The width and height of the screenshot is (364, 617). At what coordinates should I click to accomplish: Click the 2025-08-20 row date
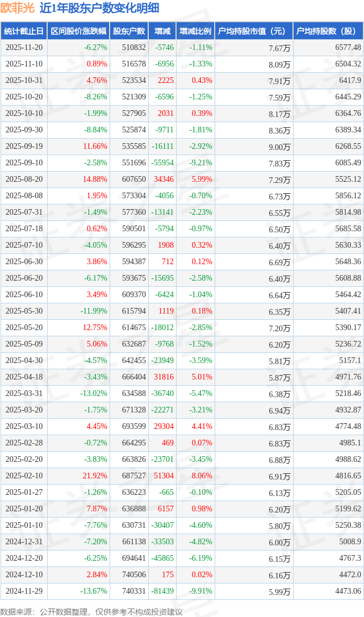[x=24, y=180]
